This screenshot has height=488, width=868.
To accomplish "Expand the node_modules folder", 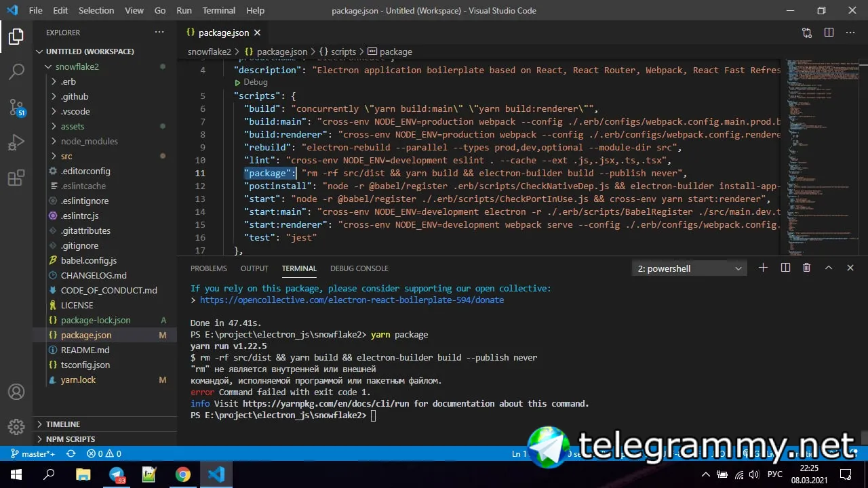I will [x=105, y=141].
